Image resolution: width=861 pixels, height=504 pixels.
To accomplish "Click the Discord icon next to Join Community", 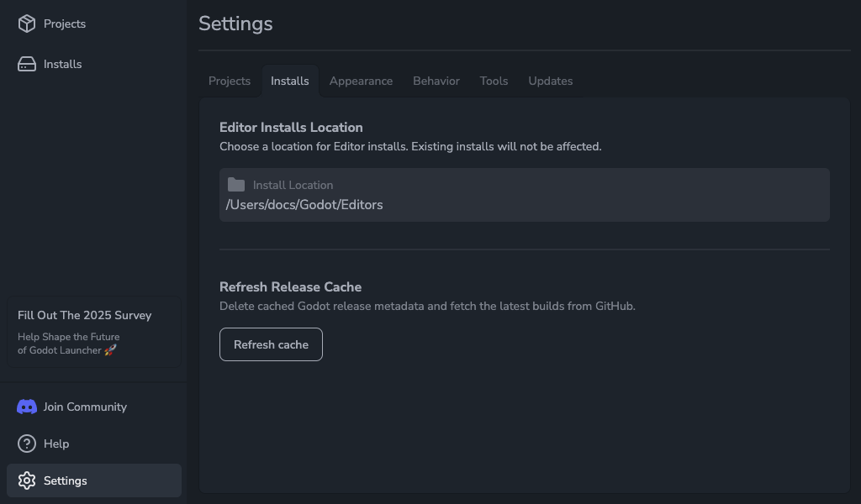I will coord(26,407).
